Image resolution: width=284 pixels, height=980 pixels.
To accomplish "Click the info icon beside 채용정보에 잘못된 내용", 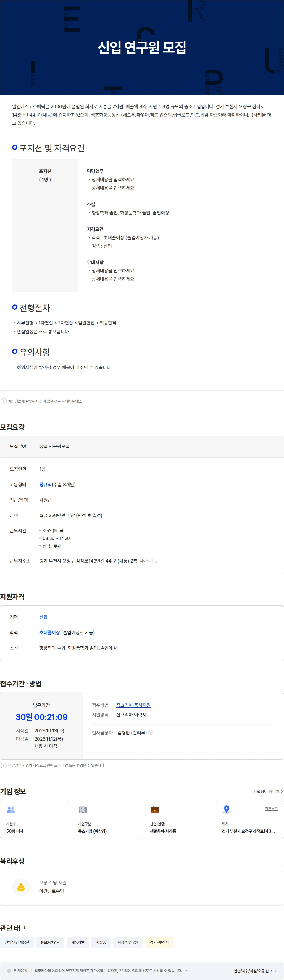I will click(x=4, y=401).
